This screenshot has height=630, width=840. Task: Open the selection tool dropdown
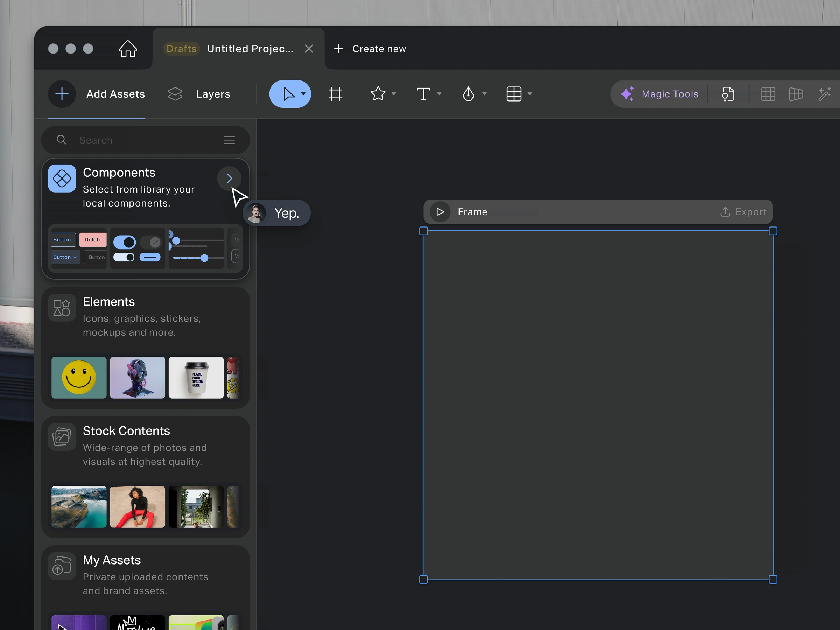pos(303,94)
